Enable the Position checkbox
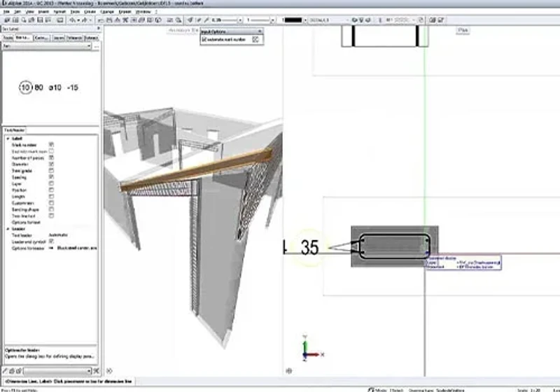This screenshot has width=560, height=392. (x=51, y=190)
